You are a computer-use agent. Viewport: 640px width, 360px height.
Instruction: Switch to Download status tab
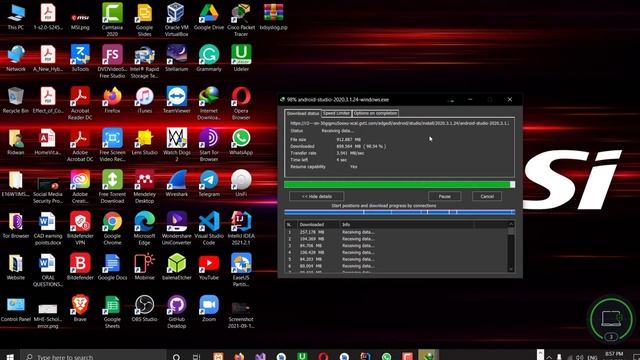click(302, 113)
